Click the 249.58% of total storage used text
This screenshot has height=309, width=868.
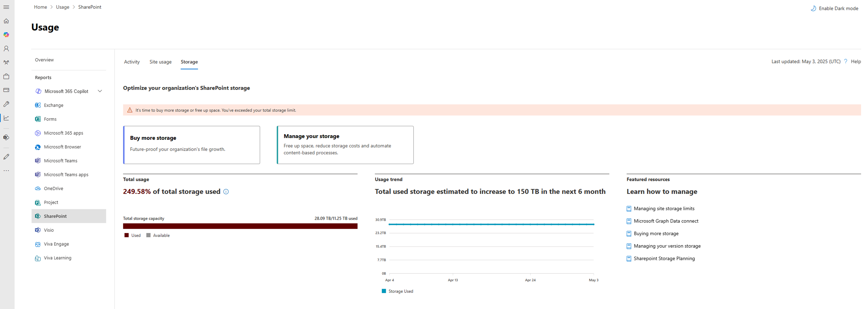pyautogui.click(x=172, y=191)
